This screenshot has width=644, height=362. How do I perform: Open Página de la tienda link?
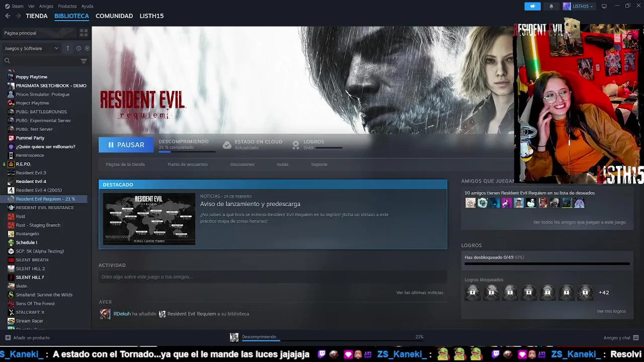click(x=125, y=164)
